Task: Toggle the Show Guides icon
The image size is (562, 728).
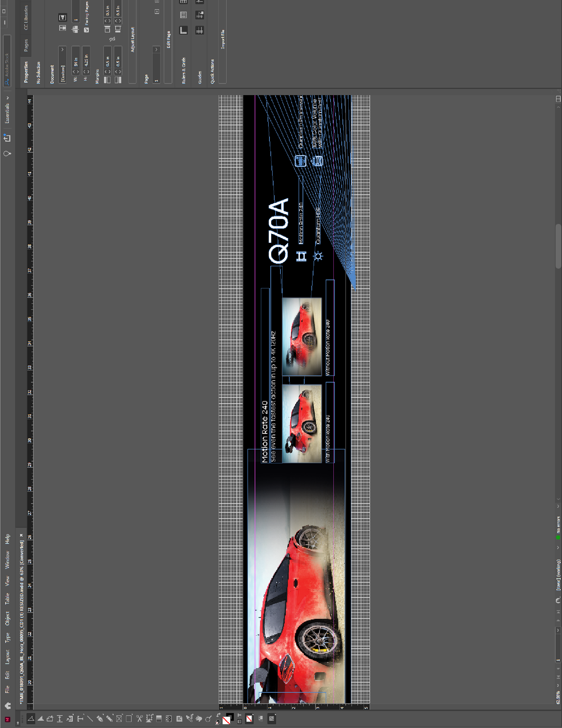Action: pyautogui.click(x=200, y=30)
